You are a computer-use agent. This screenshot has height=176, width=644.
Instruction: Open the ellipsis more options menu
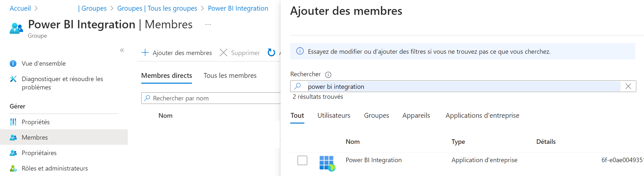208,24
